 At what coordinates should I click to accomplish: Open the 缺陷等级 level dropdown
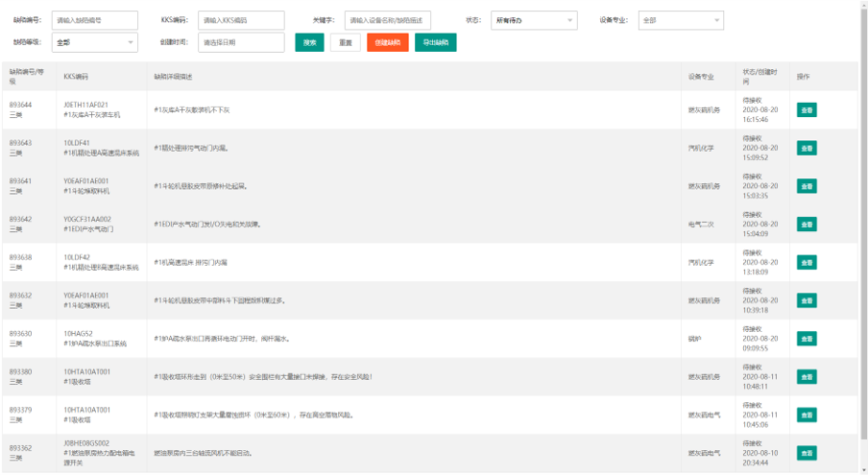click(93, 42)
